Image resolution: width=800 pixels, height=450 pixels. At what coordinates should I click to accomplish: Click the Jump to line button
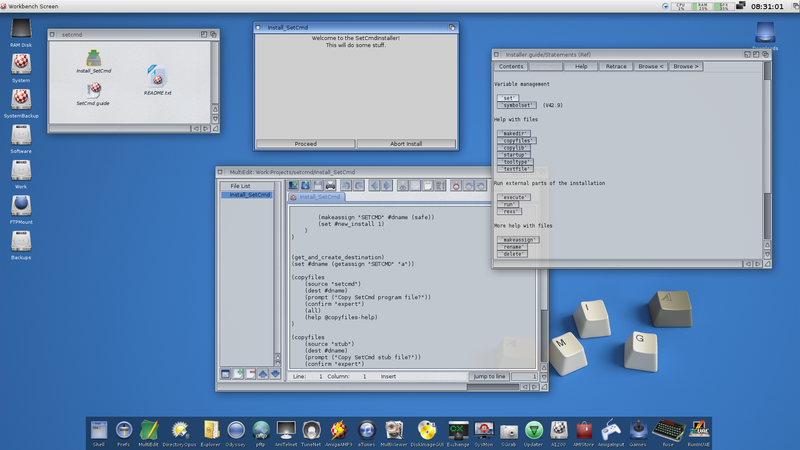tap(490, 376)
